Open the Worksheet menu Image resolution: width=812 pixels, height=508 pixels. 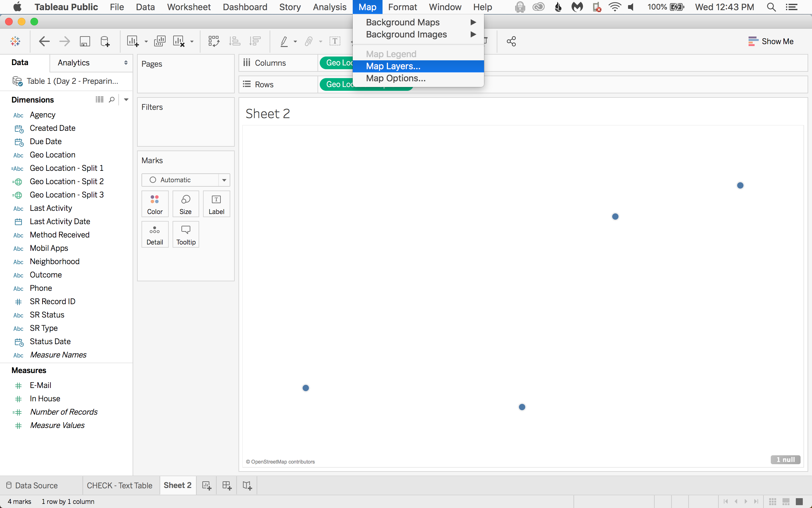click(189, 7)
